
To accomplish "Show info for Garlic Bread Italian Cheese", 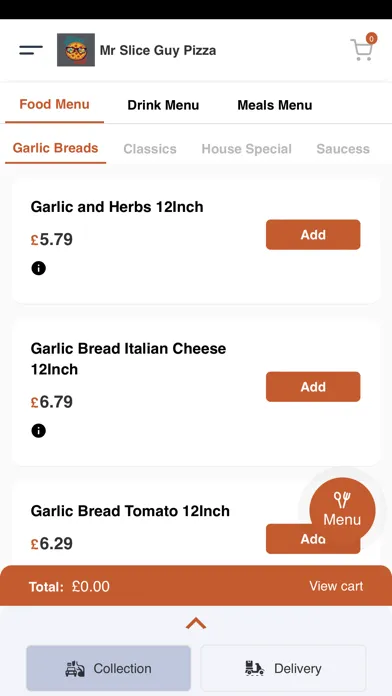I will point(39,431).
